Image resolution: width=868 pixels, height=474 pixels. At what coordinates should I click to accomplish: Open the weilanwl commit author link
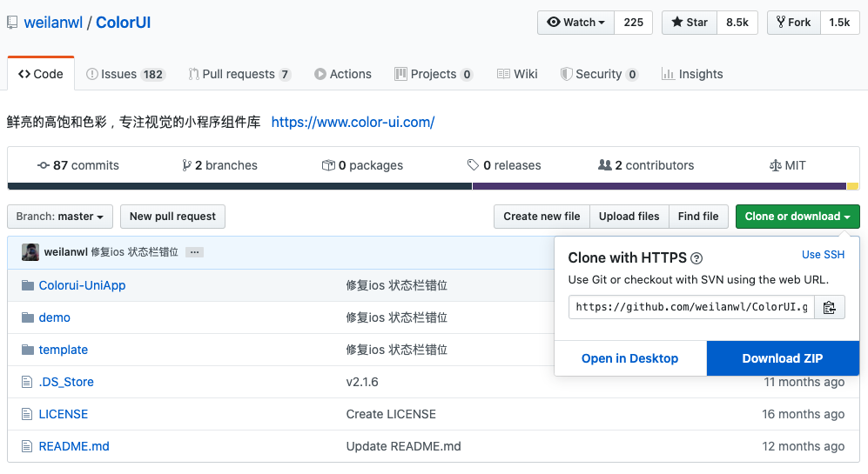[x=66, y=252]
